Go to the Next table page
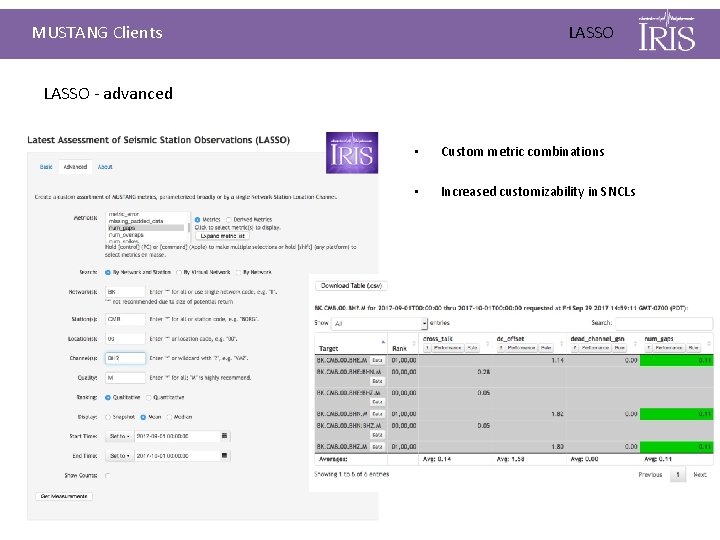Image resolution: width=720 pixels, height=540 pixels. pos(700,475)
